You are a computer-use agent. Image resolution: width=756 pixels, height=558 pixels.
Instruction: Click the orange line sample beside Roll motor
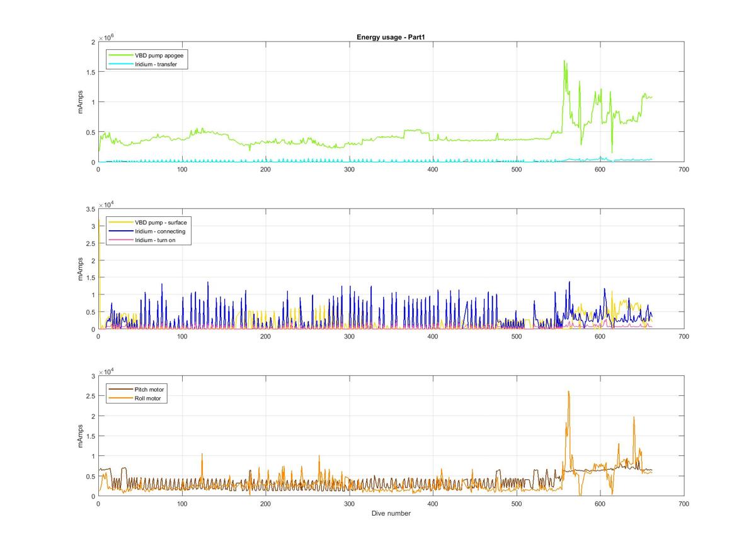coord(121,398)
